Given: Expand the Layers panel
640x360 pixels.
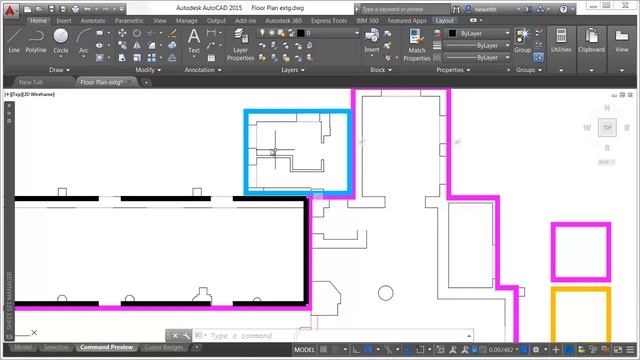Looking at the screenshot, I should coord(293,70).
